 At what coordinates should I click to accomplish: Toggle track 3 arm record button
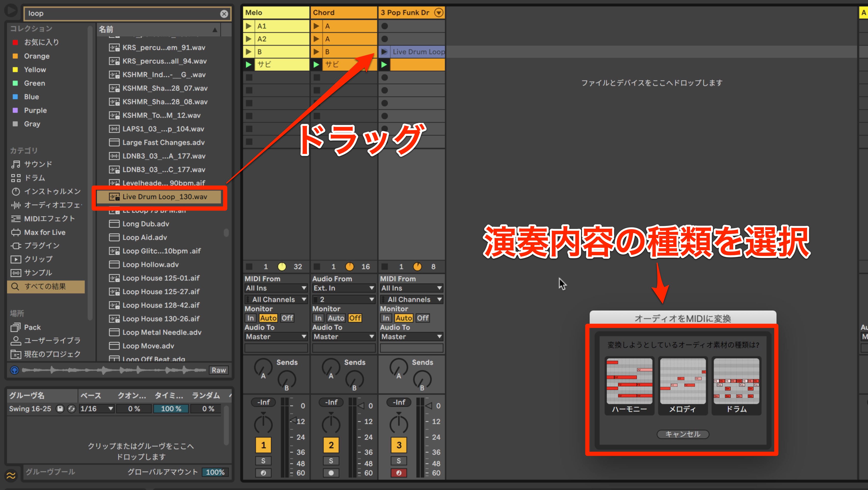[399, 472]
